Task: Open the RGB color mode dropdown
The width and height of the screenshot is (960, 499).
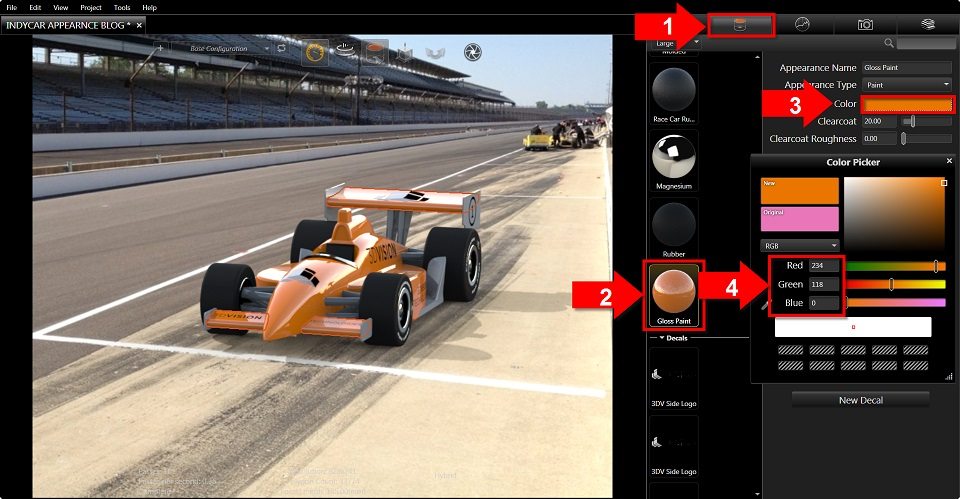Action: [x=800, y=246]
